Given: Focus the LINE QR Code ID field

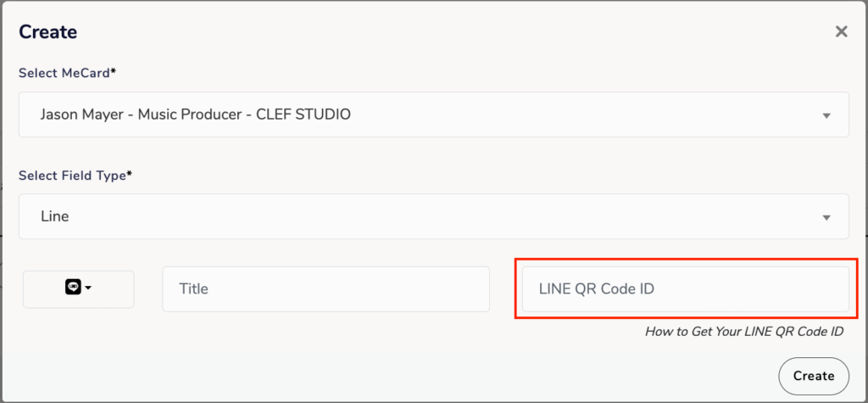Looking at the screenshot, I should pos(685,288).
